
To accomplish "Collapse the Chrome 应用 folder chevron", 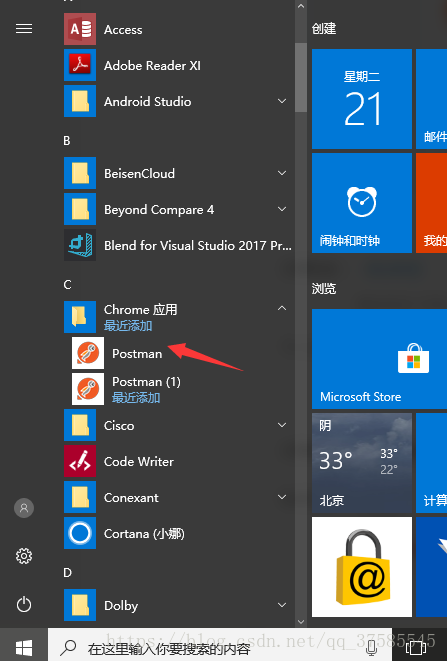I will (282, 309).
